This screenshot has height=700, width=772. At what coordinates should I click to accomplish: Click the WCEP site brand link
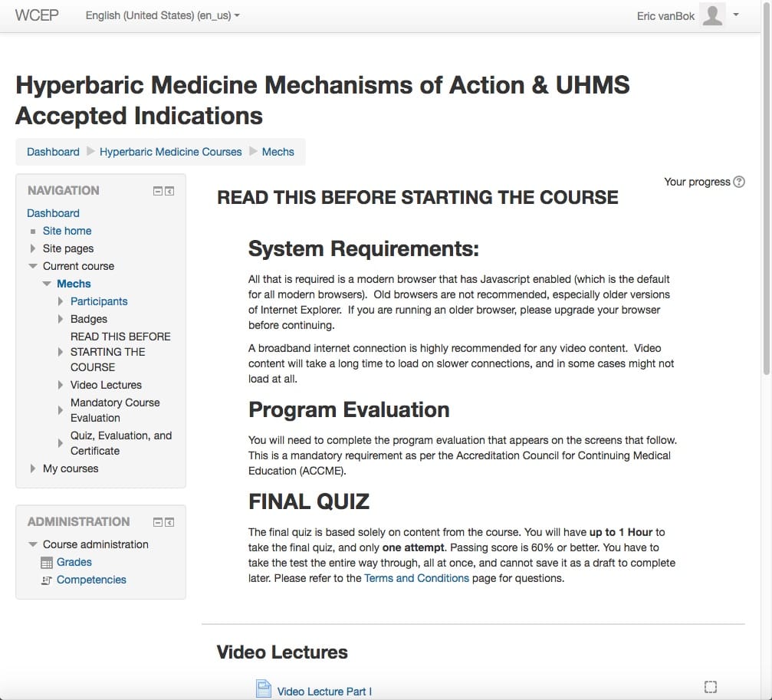(x=37, y=15)
